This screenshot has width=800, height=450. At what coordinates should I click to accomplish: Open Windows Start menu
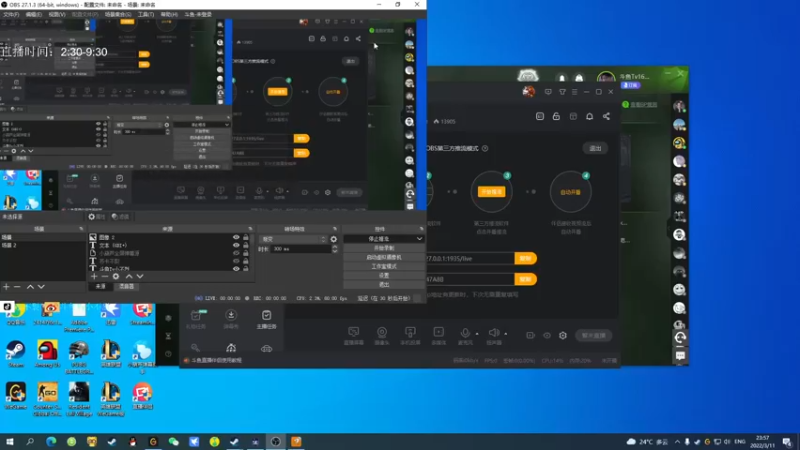coord(10,441)
